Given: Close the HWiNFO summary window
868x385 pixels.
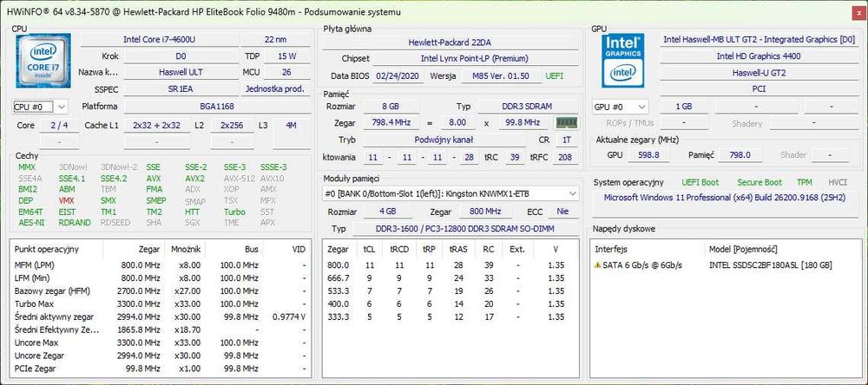Looking at the screenshot, I should tap(858, 12).
